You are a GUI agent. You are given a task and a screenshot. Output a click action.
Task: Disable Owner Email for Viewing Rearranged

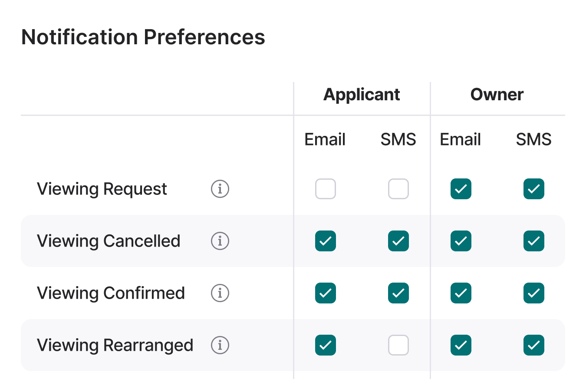[461, 345]
